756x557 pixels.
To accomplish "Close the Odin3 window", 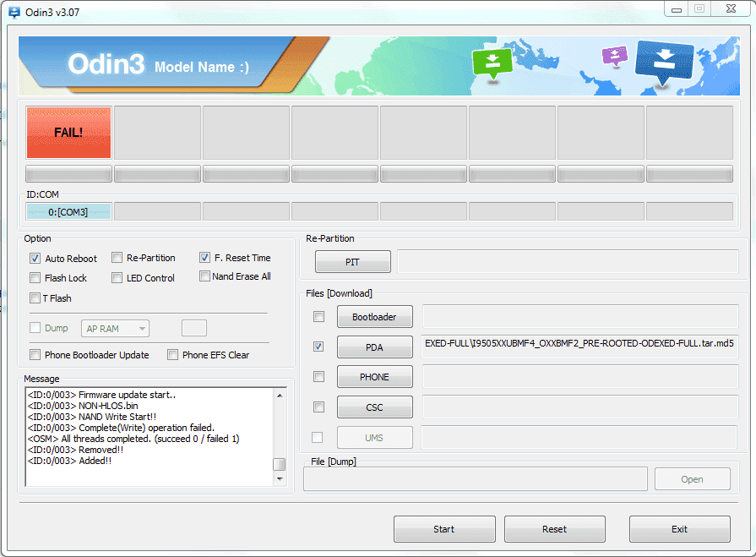I will coord(731,9).
